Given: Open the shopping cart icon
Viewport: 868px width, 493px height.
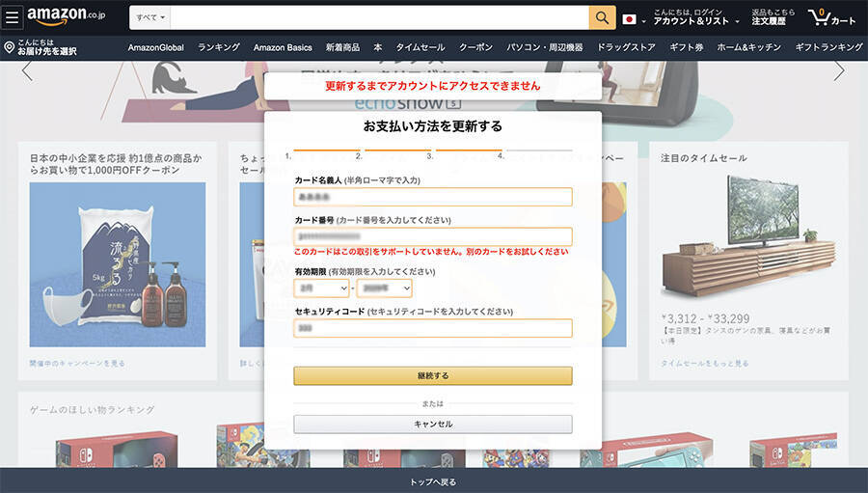Looking at the screenshot, I should pos(830,17).
